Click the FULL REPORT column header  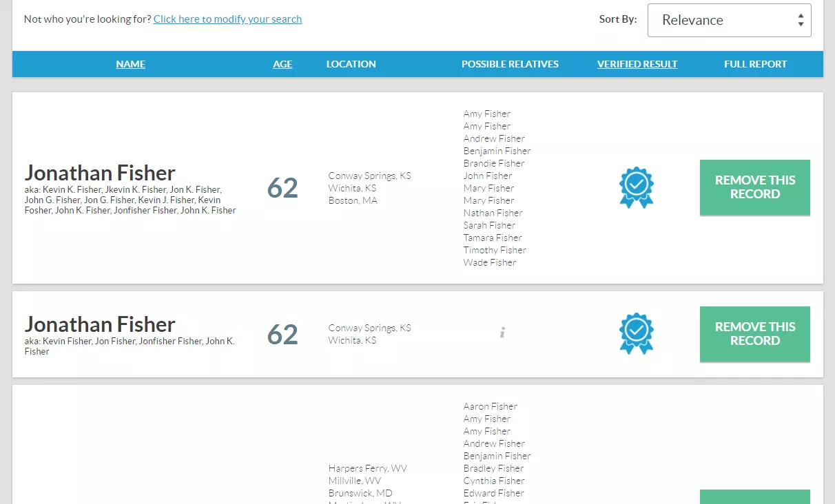click(x=755, y=64)
